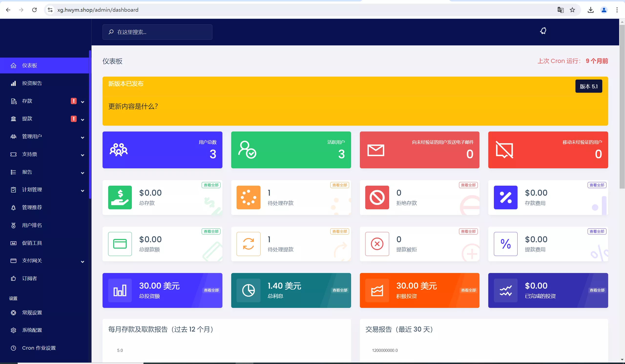Viewport: 625px width, 364px height.
Task: Expand the 计划管理 sidebar chevron
Action: click(83, 191)
